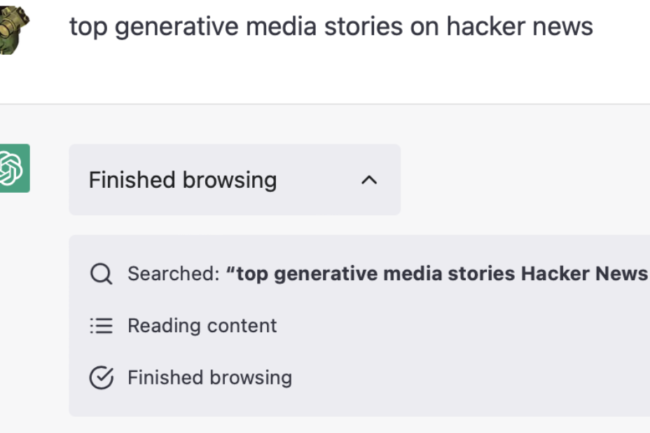Click the 'Finished browsing' header label

pos(183,180)
